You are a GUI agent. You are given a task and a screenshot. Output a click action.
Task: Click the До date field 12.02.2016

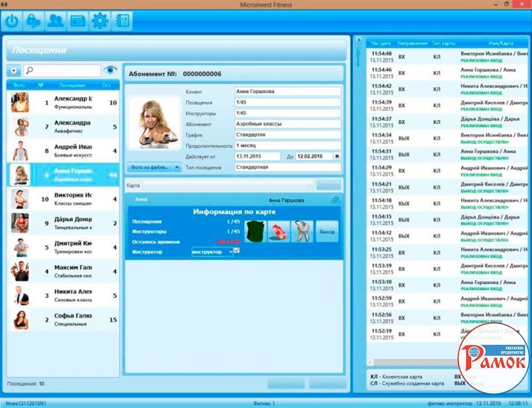click(x=313, y=156)
